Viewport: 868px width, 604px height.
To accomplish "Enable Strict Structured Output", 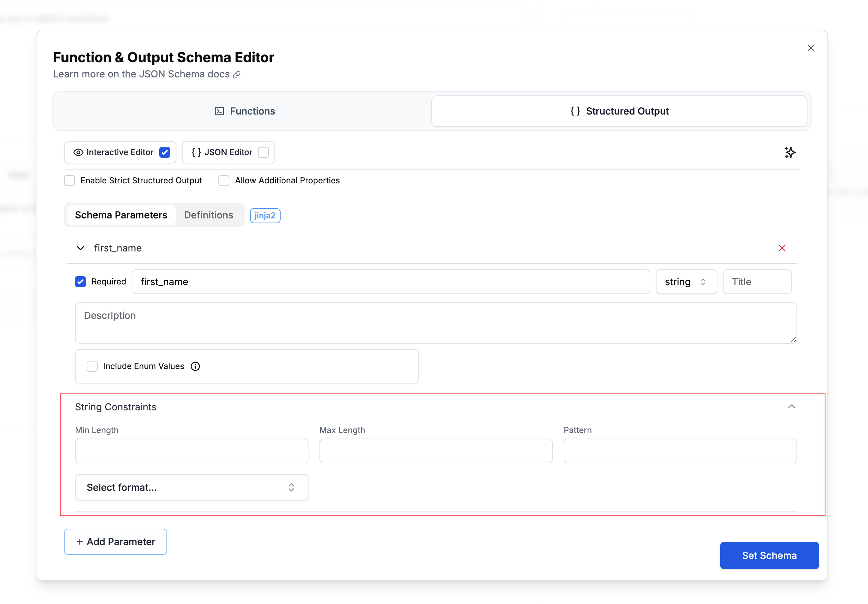I will point(69,180).
